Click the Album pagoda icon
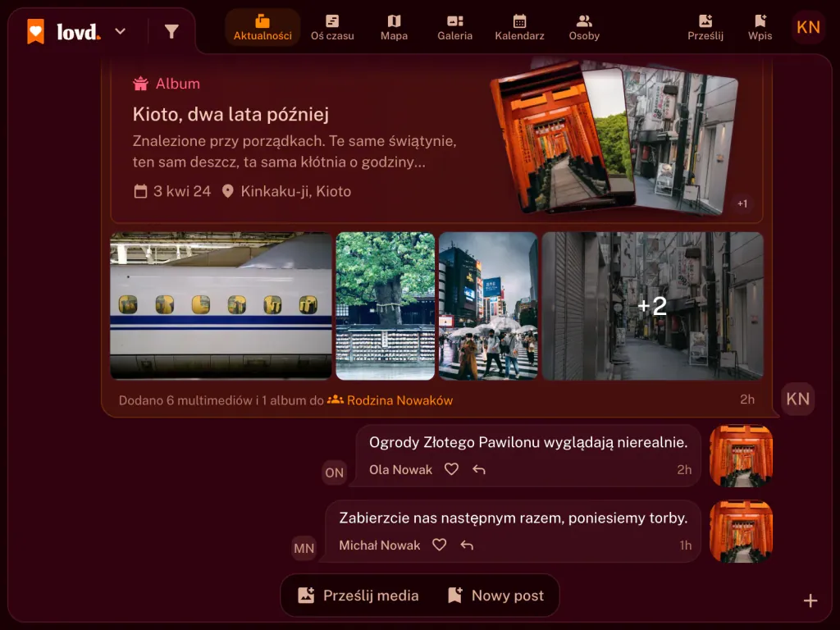Image resolution: width=840 pixels, height=630 pixels. (x=140, y=84)
